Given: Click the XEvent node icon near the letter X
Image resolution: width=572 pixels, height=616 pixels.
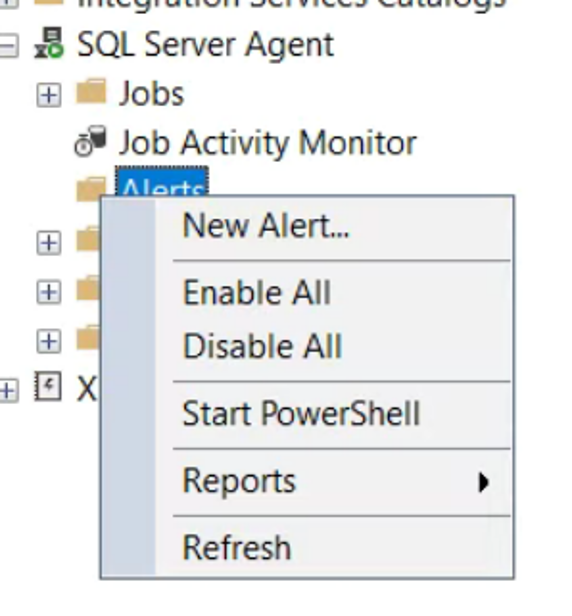Looking at the screenshot, I should (x=48, y=386).
